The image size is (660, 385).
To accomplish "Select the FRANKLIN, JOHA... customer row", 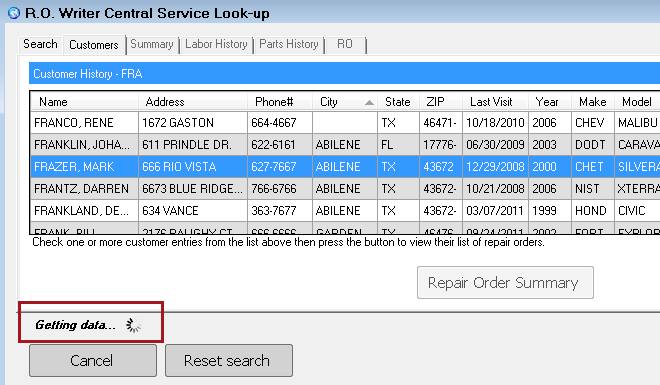I will pos(345,145).
